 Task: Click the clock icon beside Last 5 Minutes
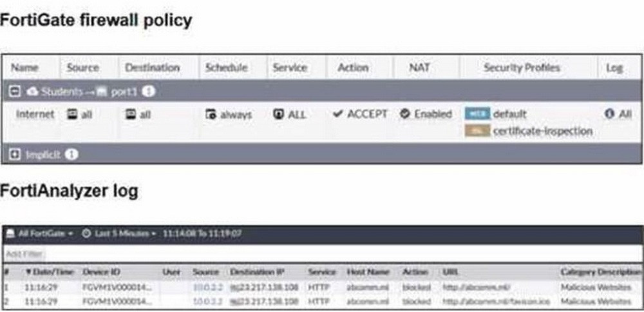pos(86,233)
